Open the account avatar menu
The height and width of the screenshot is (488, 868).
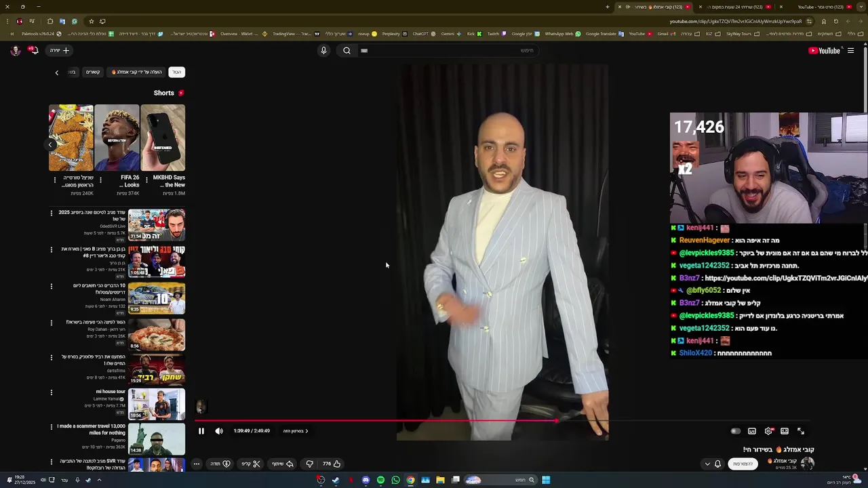[15, 50]
